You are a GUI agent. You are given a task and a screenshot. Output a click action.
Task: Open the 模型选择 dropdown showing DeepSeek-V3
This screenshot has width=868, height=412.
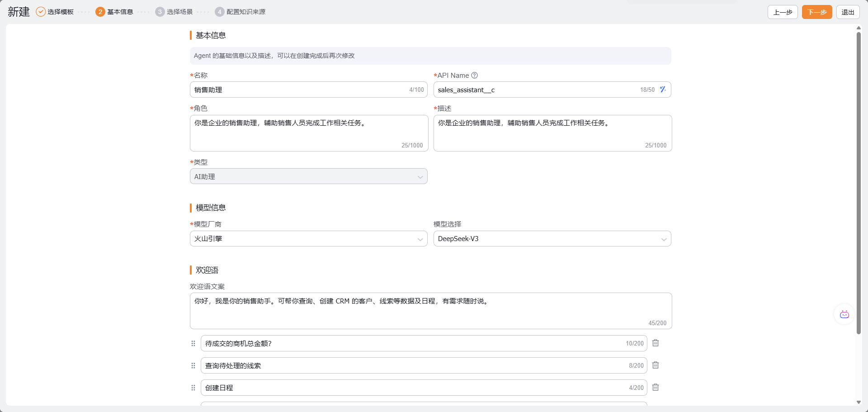click(552, 239)
